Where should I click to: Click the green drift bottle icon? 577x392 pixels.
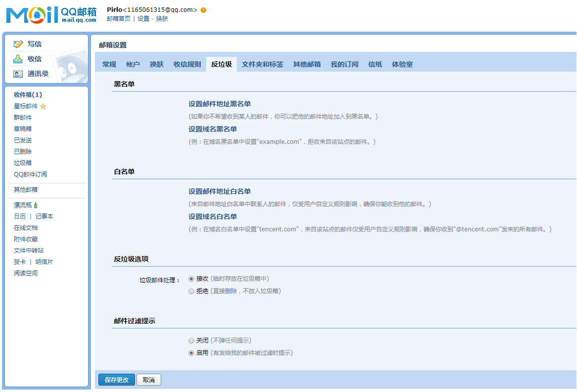point(36,205)
